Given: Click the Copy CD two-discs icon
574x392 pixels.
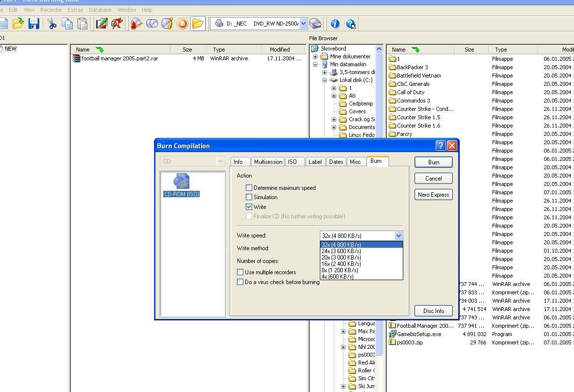Looking at the screenshot, I should 152,24.
